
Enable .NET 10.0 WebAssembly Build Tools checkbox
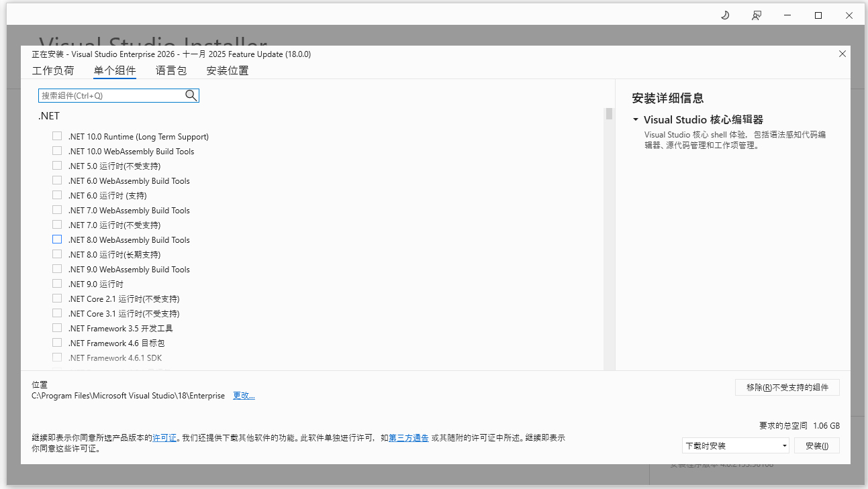click(57, 151)
